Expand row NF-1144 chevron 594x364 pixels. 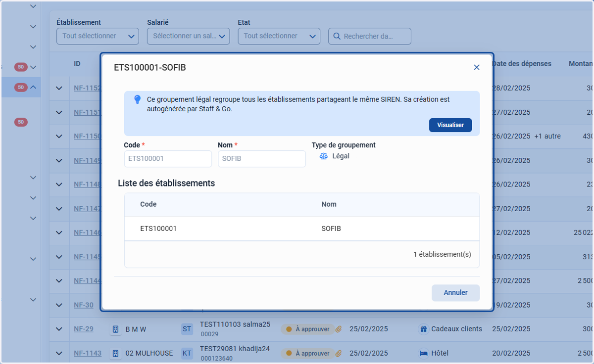pyautogui.click(x=59, y=280)
